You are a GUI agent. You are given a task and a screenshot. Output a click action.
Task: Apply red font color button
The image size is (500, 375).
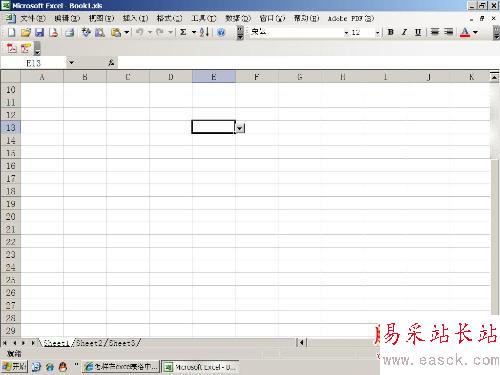(x=465, y=32)
